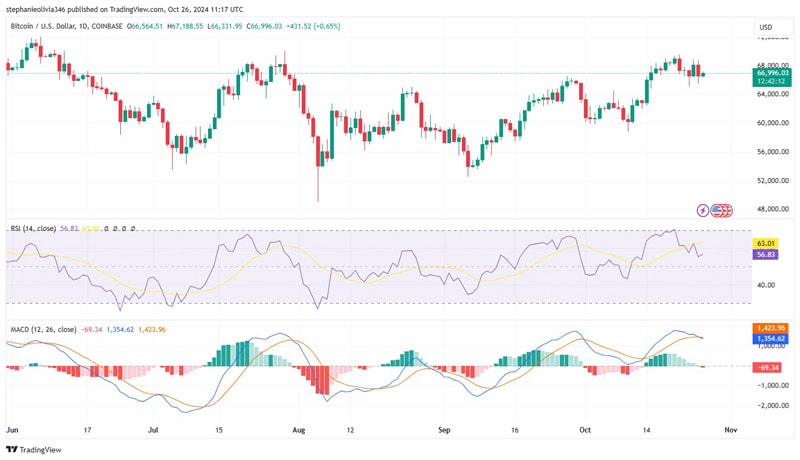Click the 48,000.00 price scale label
The image size is (800, 460).
772,209
